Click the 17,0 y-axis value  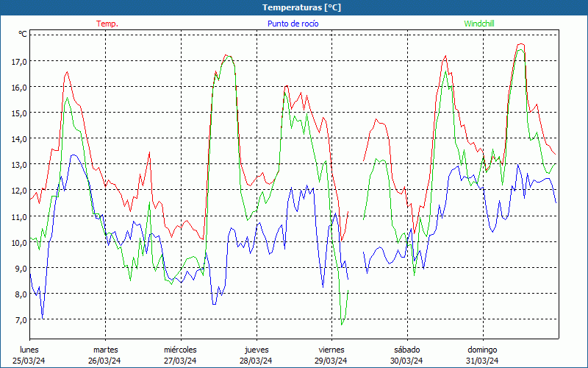coord(19,61)
